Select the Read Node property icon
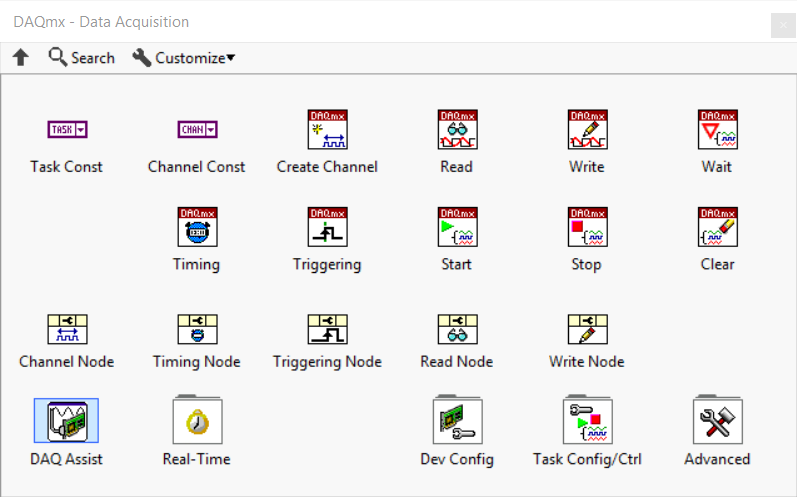This screenshot has height=497, width=797. point(457,329)
